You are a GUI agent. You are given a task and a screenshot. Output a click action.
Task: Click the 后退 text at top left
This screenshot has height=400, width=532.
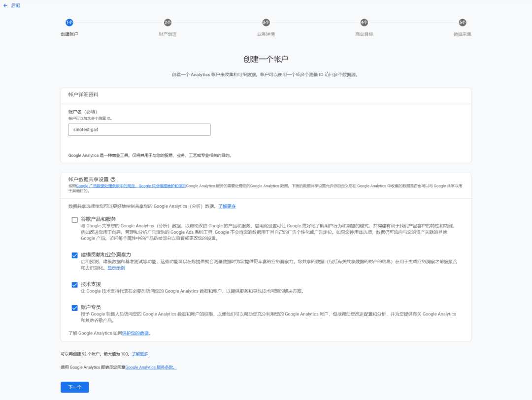[15, 5]
